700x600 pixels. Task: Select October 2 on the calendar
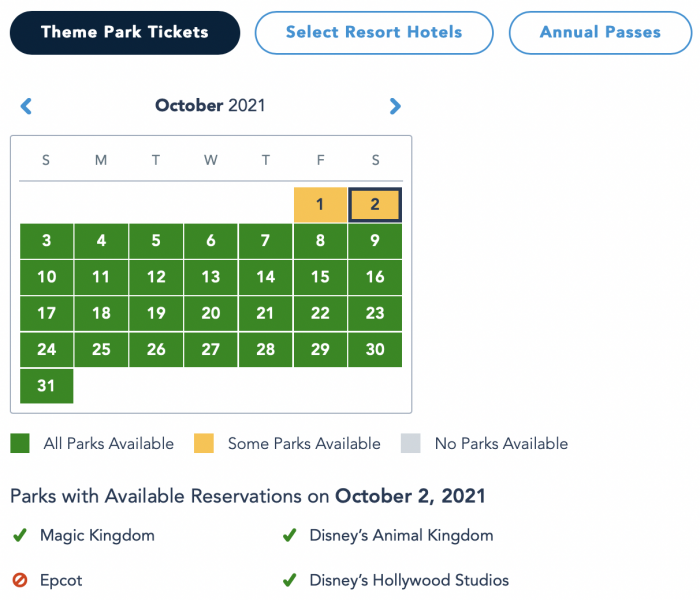(375, 204)
